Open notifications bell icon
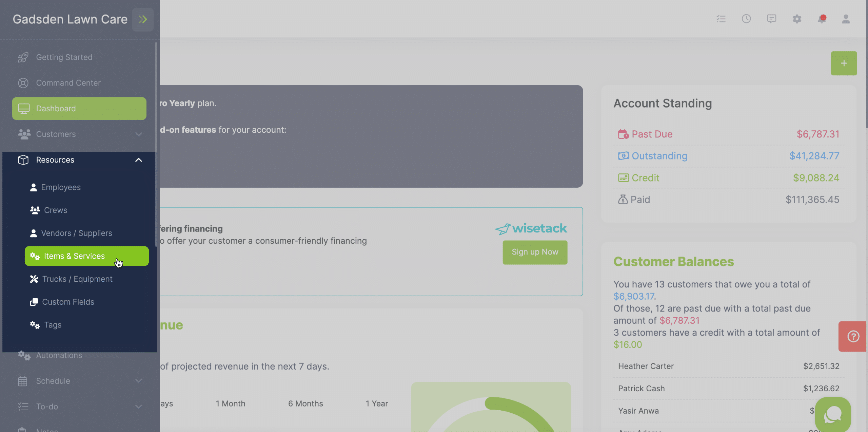Screen dimensions: 868x432 822,19
